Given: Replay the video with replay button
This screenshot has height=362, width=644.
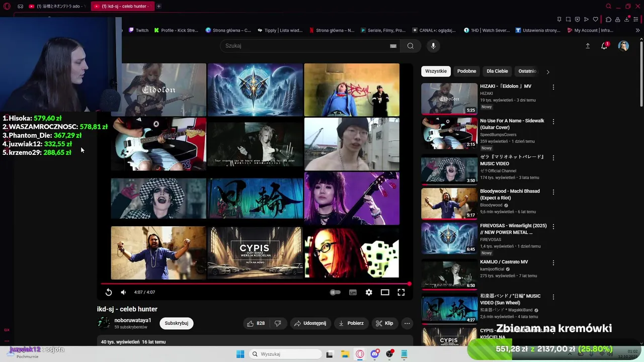Looking at the screenshot, I should (109, 292).
